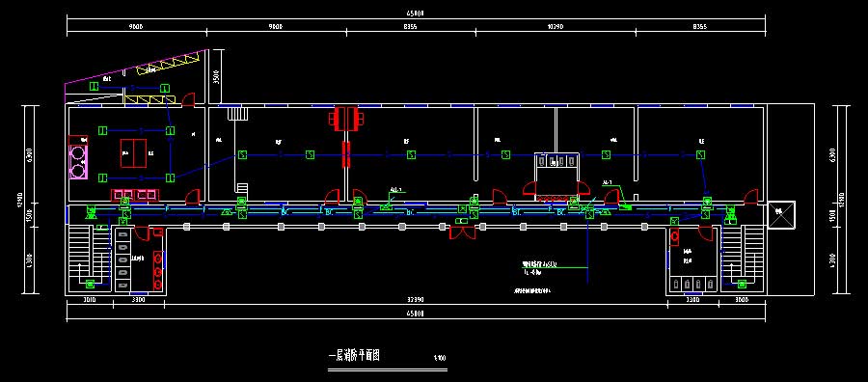Select the 45100 overall dimension at top
Screen dimensions: 868x382
(416, 12)
